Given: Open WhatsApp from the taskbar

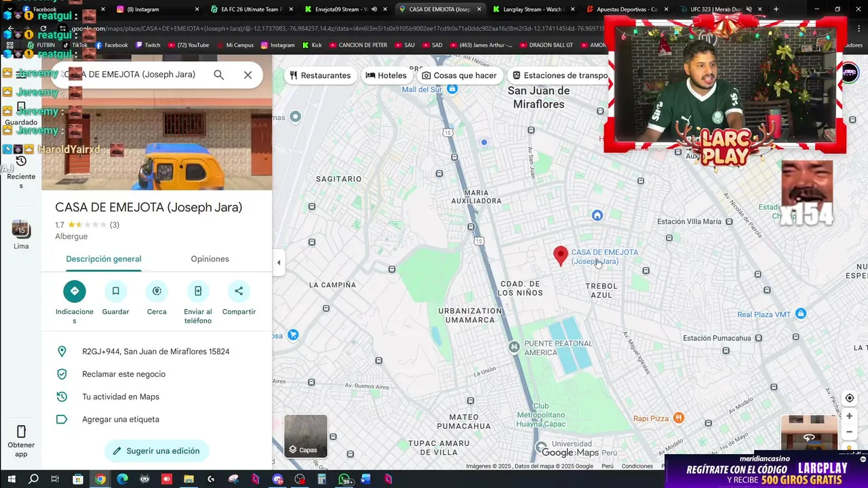Looking at the screenshot, I should point(344,479).
